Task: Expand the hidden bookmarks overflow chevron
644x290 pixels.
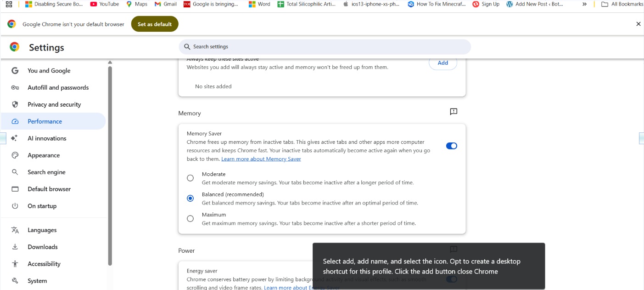Action: (x=584, y=4)
